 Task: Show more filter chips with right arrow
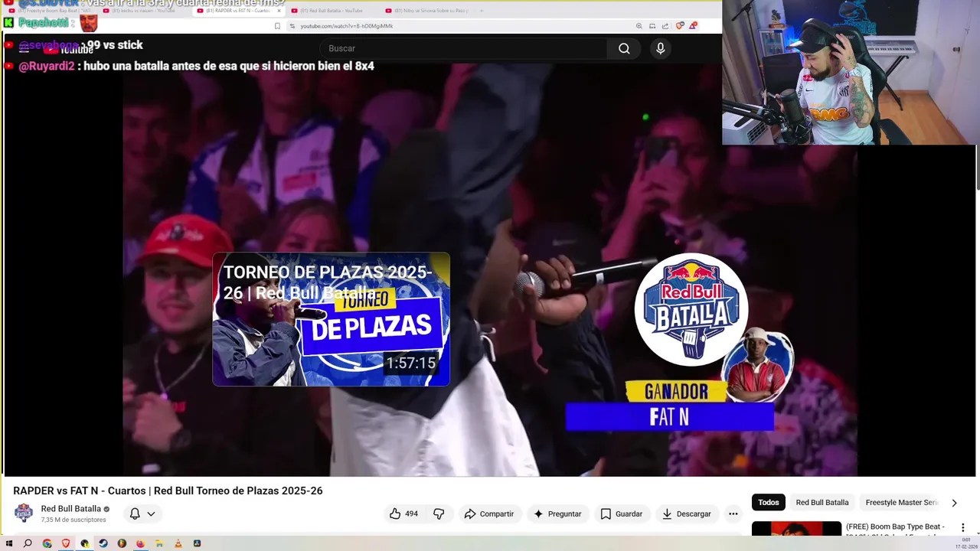[x=954, y=503]
